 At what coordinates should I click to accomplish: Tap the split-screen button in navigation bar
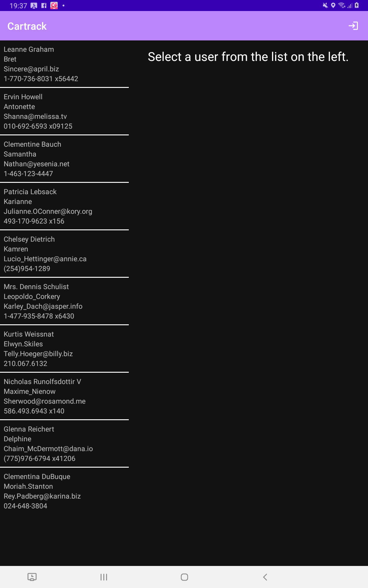(33, 577)
